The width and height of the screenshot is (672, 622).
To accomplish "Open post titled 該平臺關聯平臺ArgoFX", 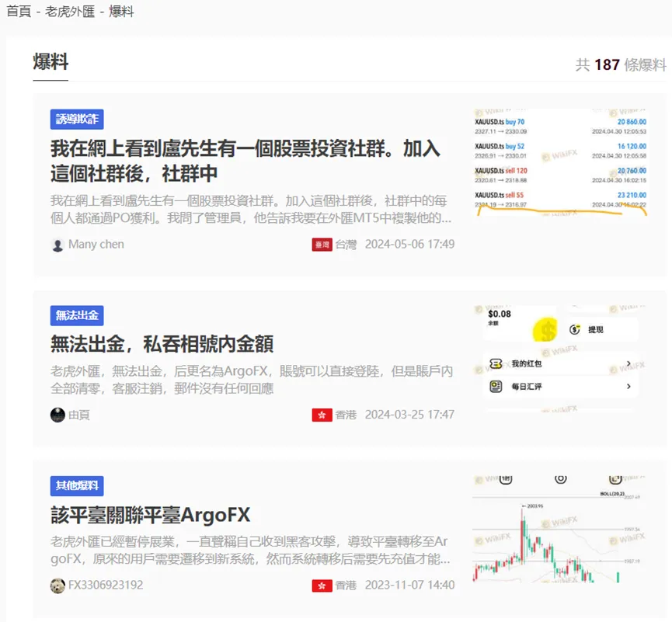I will (x=151, y=515).
